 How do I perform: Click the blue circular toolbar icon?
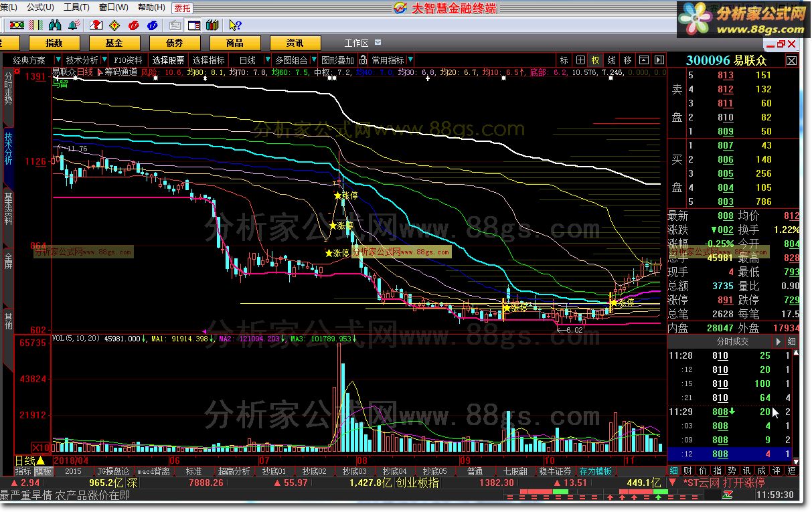[x=153, y=25]
